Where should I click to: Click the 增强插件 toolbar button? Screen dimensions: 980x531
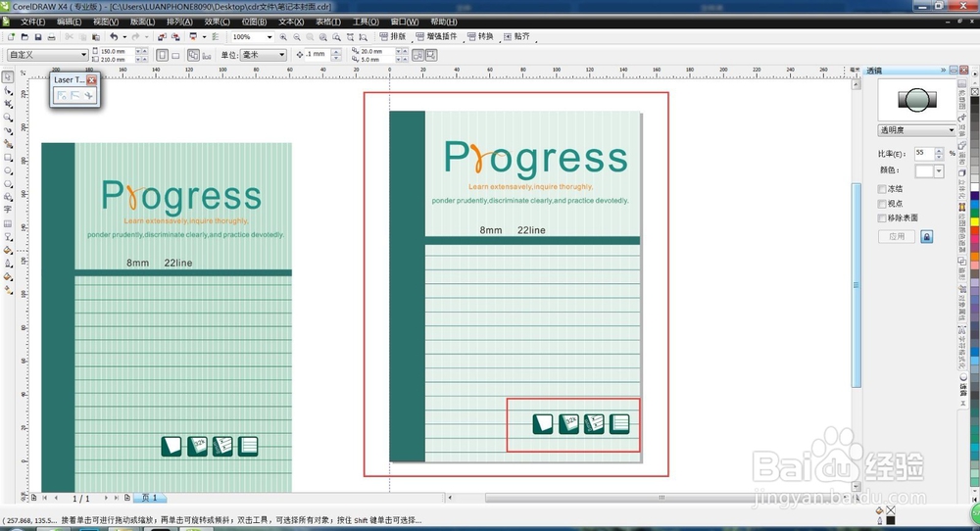pyautogui.click(x=436, y=37)
